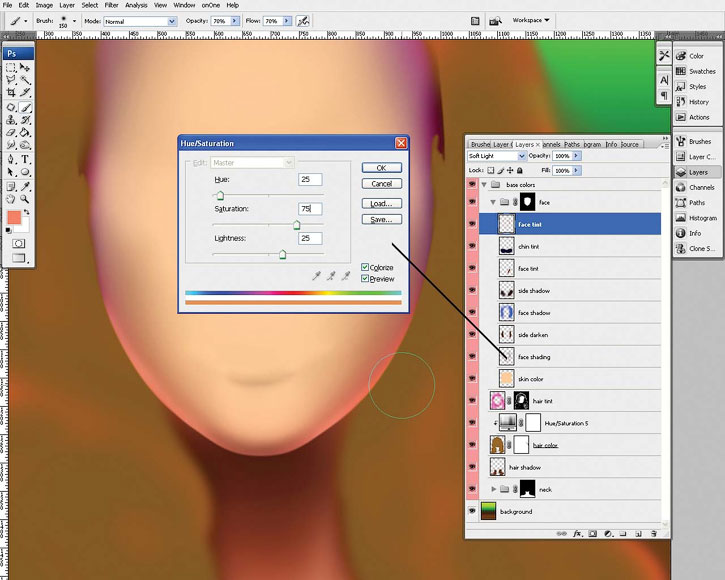Open the Clone Source panel icon
725x580 pixels.
[x=681, y=248]
